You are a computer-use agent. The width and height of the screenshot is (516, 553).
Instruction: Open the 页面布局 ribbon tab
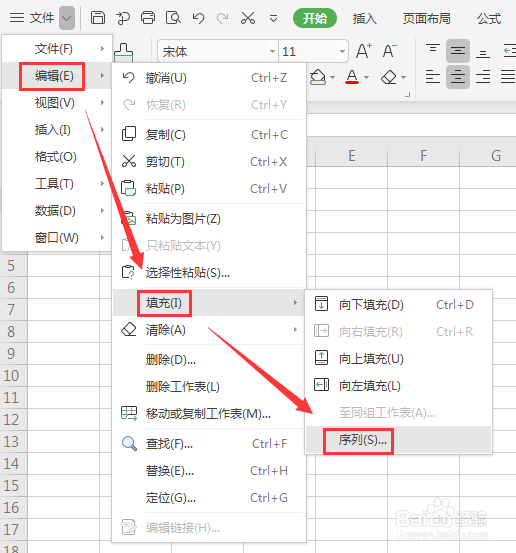coord(426,18)
